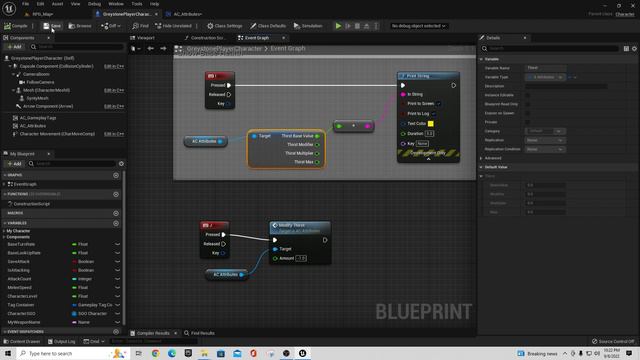This screenshot has height=360, width=640.
Task: Open ConstructionScript function
Action: pos(31,204)
